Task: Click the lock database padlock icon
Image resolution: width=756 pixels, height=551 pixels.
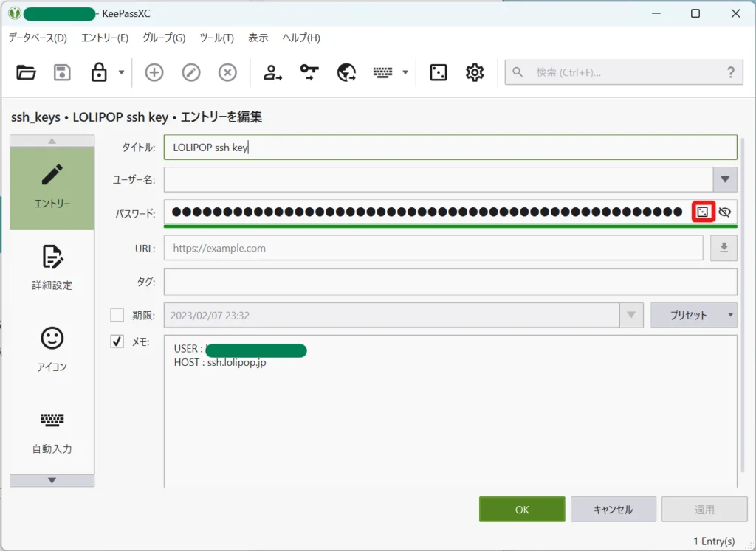Action: (98, 72)
